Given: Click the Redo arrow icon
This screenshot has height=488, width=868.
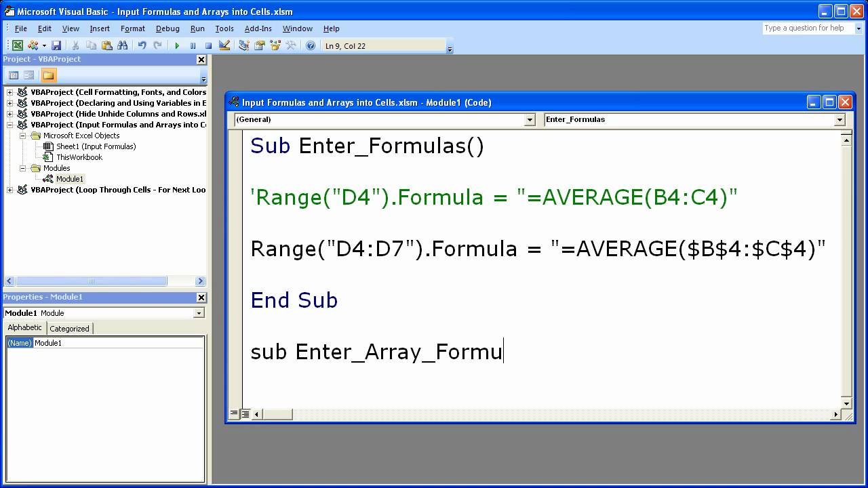Looking at the screenshot, I should pyautogui.click(x=157, y=45).
